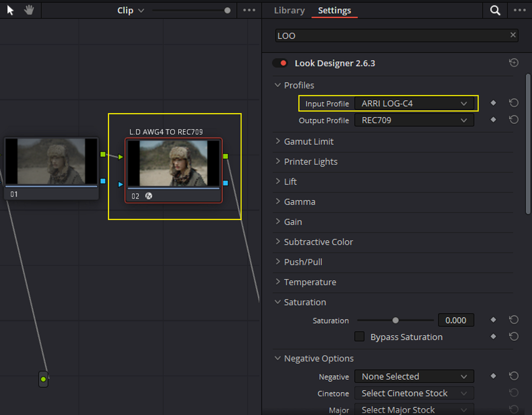This screenshot has width=532, height=415.
Task: Open the Input Profile dropdown
Action: click(414, 103)
